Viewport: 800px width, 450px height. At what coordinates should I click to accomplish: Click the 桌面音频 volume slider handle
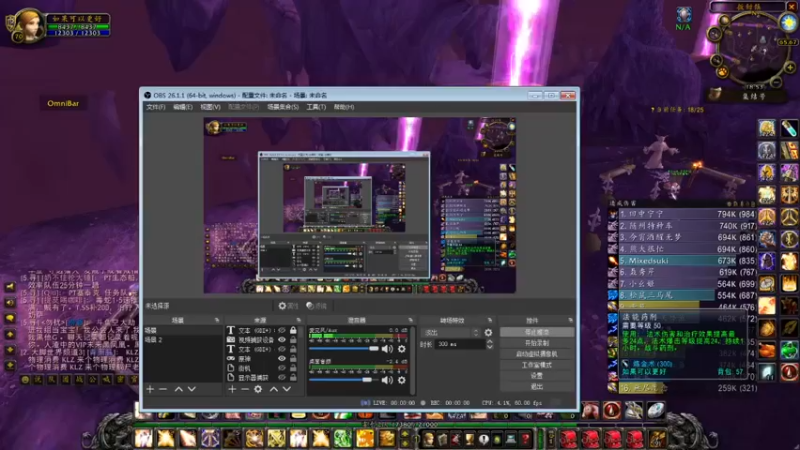click(367, 380)
